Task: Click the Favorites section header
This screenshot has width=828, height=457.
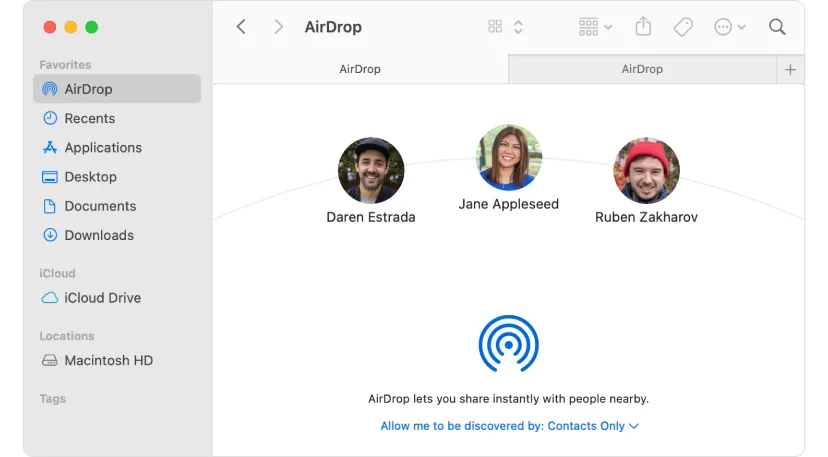Action: [x=65, y=64]
